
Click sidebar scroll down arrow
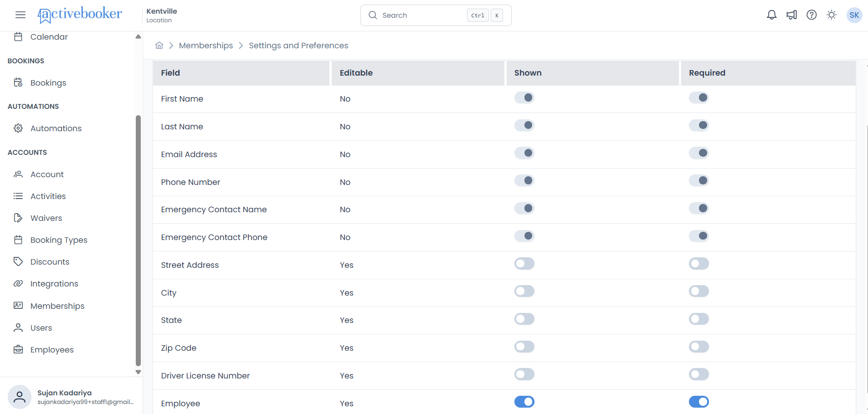(138, 372)
